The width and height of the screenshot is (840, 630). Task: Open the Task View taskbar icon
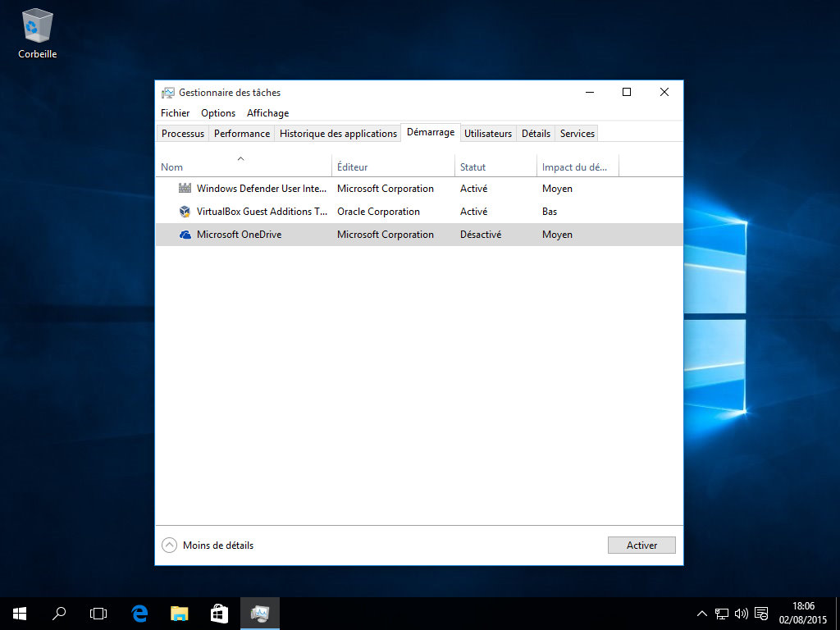[x=98, y=613]
